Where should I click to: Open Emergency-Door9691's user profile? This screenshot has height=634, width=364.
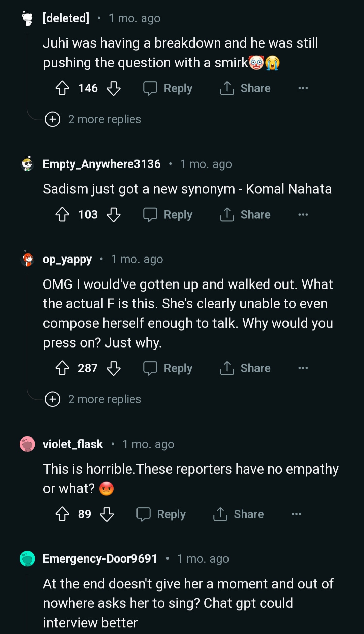tap(100, 559)
